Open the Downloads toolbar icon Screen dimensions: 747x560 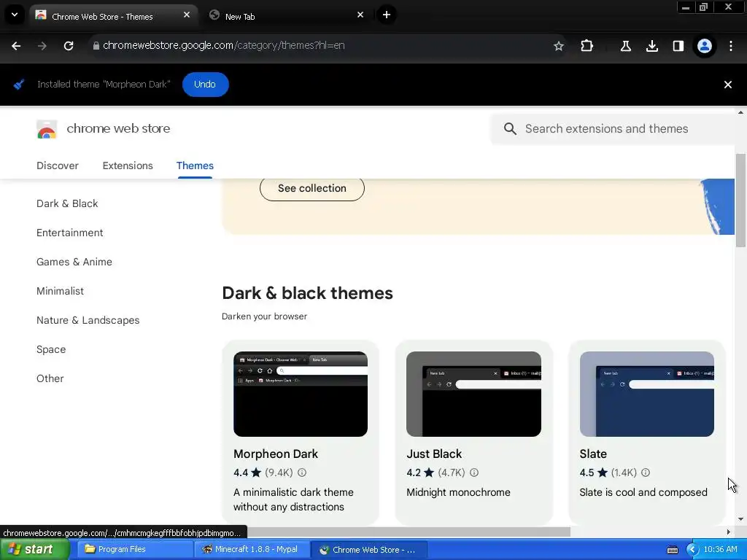651,46
